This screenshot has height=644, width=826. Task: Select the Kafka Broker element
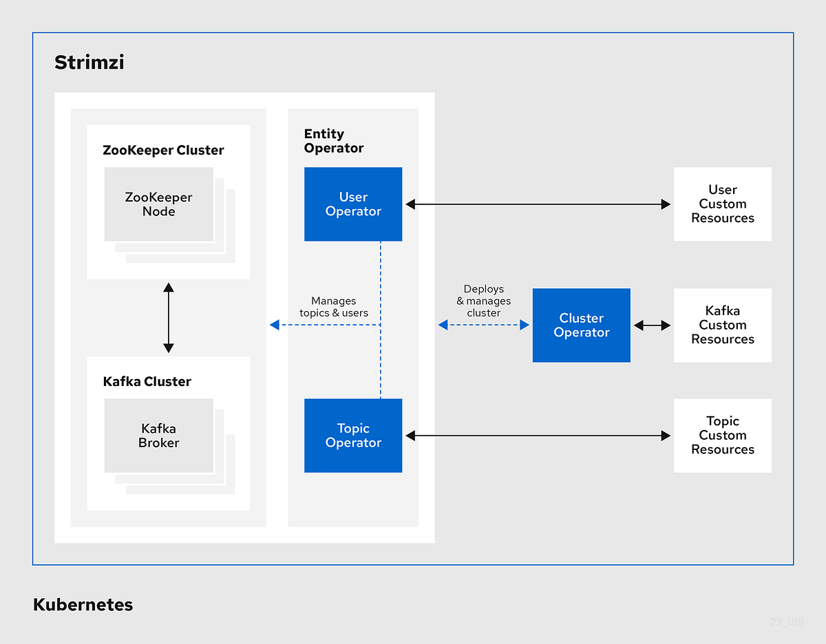(158, 435)
